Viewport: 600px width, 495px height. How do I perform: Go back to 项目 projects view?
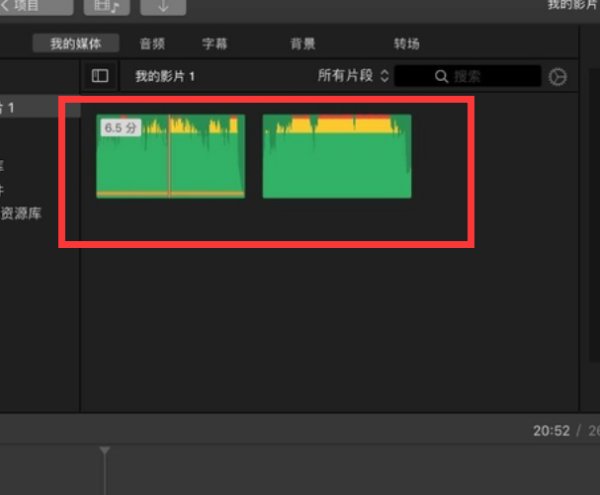[35, 6]
